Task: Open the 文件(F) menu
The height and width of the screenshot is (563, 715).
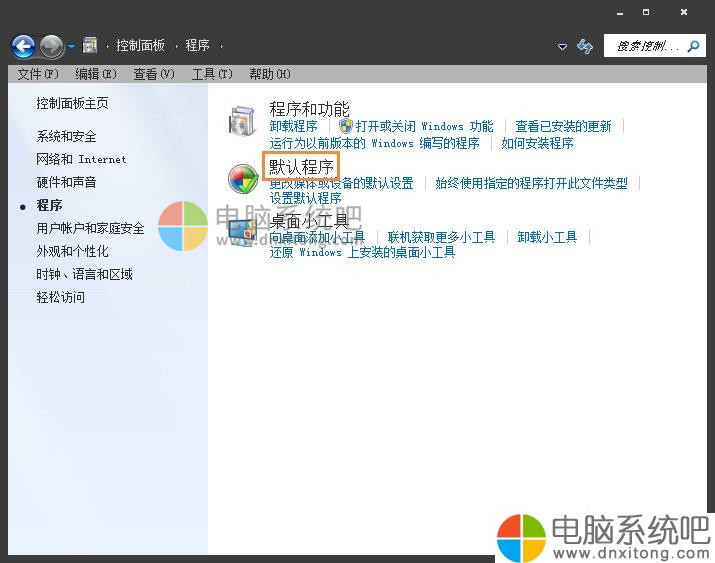Action: (38, 74)
